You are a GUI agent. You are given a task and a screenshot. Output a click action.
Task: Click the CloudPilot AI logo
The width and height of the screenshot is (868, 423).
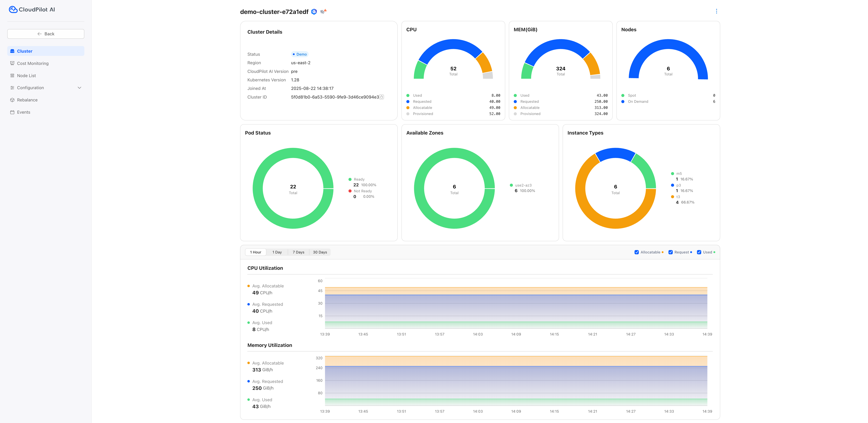pyautogui.click(x=32, y=10)
